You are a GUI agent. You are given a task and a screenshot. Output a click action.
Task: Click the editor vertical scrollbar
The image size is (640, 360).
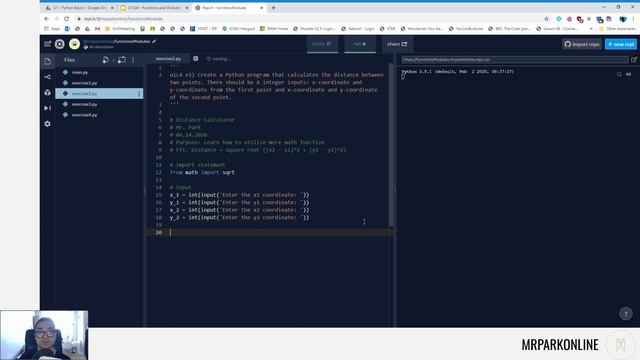[391, 144]
